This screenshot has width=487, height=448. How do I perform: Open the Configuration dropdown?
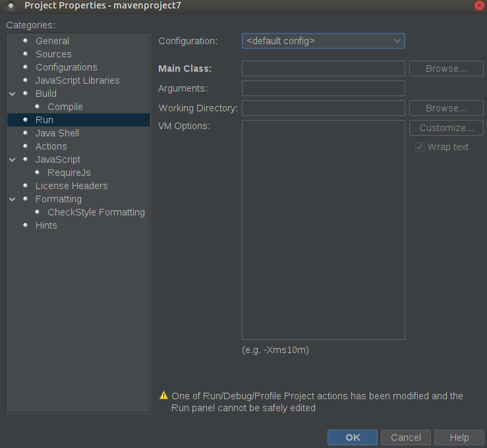(x=324, y=41)
